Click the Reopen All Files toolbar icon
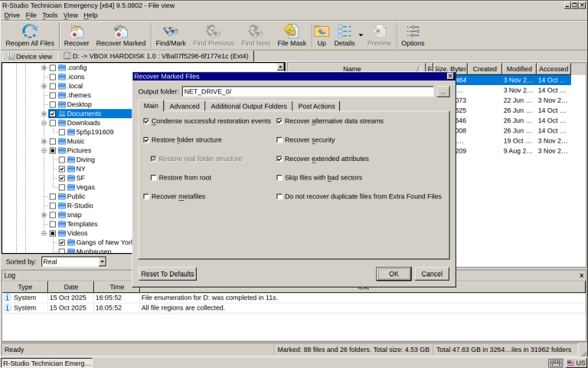 click(x=30, y=31)
